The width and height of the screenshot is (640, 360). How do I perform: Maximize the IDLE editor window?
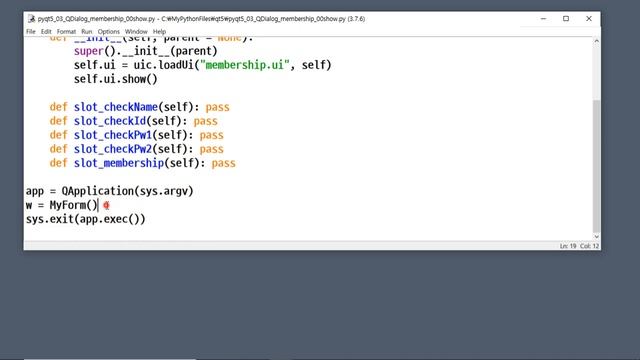point(566,19)
